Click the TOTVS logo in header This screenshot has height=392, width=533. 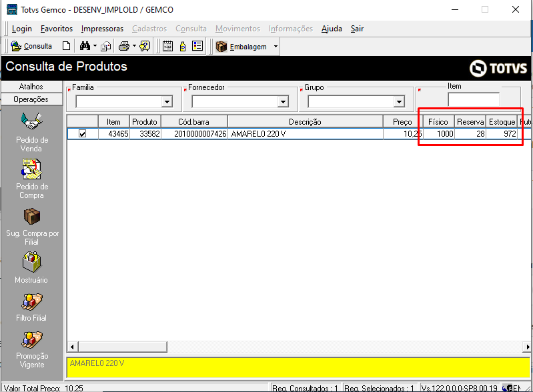click(x=498, y=68)
